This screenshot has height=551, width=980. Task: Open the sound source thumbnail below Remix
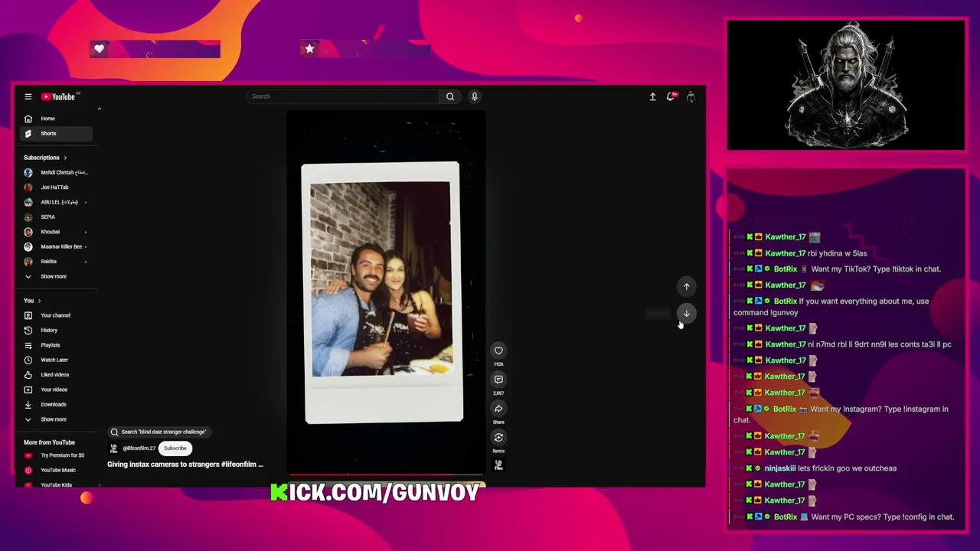[498, 465]
